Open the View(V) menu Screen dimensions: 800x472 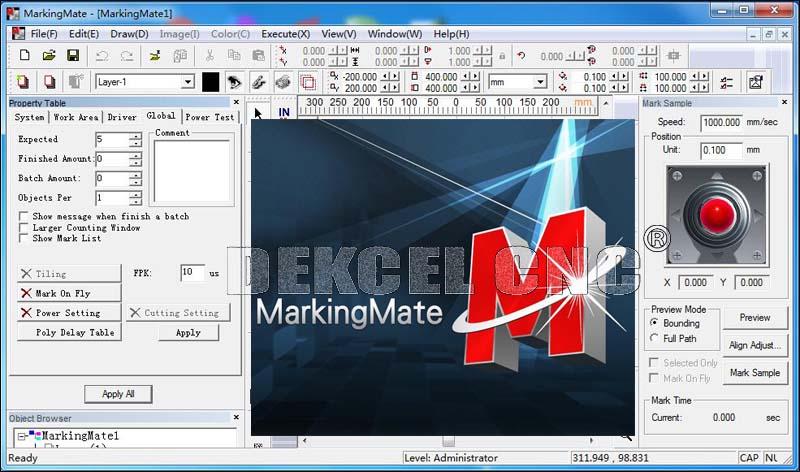pos(339,34)
